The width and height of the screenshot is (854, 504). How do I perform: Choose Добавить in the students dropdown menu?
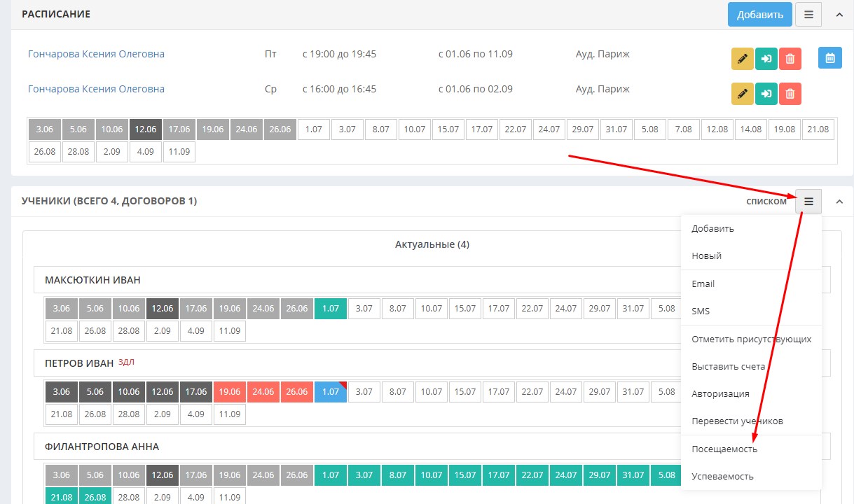[x=751, y=229]
